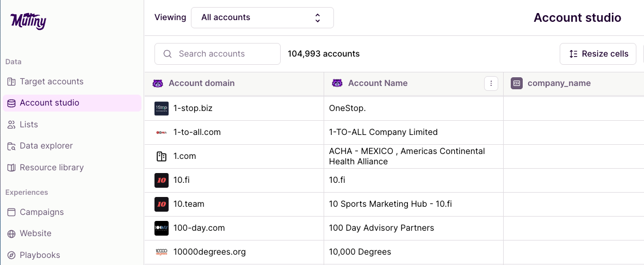The image size is (644, 265).
Task: Click the Campaigns window icon
Action: coord(11,212)
